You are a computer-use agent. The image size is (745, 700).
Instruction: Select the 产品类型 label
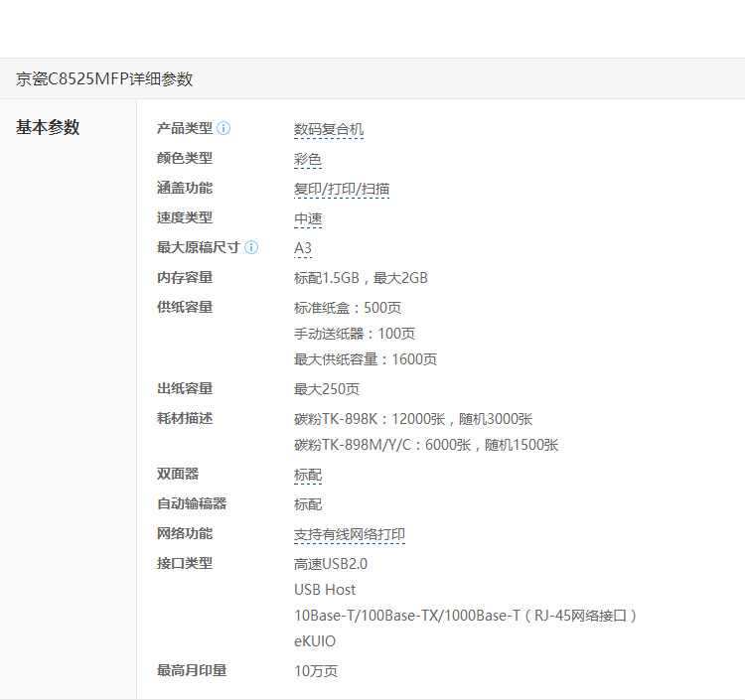[185, 128]
